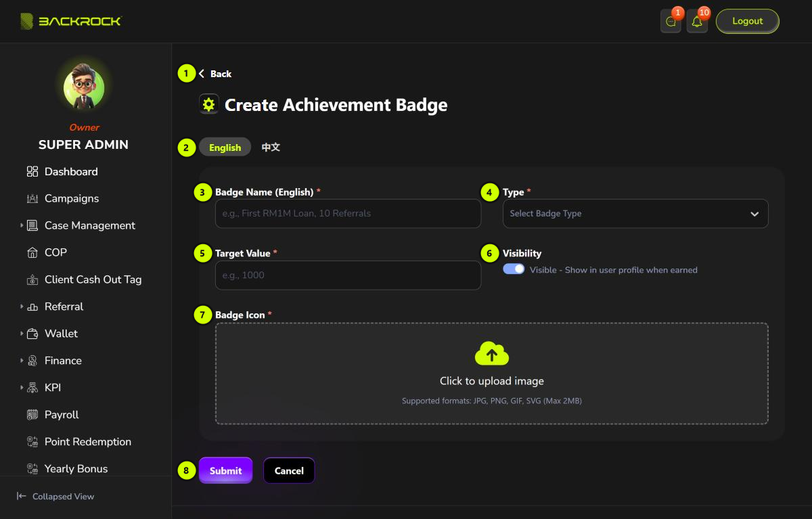
Task: Switch to the 中文 language tab
Action: pyautogui.click(x=271, y=147)
